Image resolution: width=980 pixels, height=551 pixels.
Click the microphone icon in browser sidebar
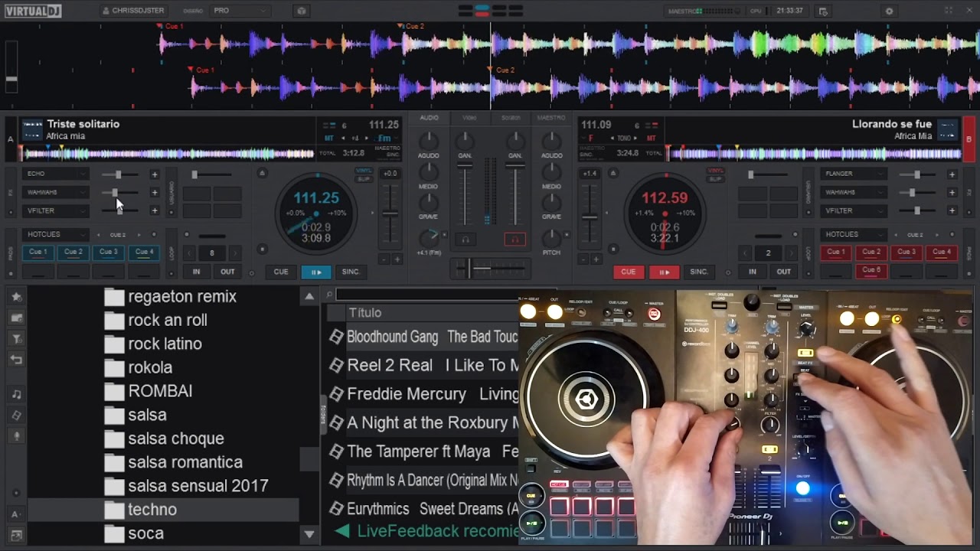[x=16, y=436]
